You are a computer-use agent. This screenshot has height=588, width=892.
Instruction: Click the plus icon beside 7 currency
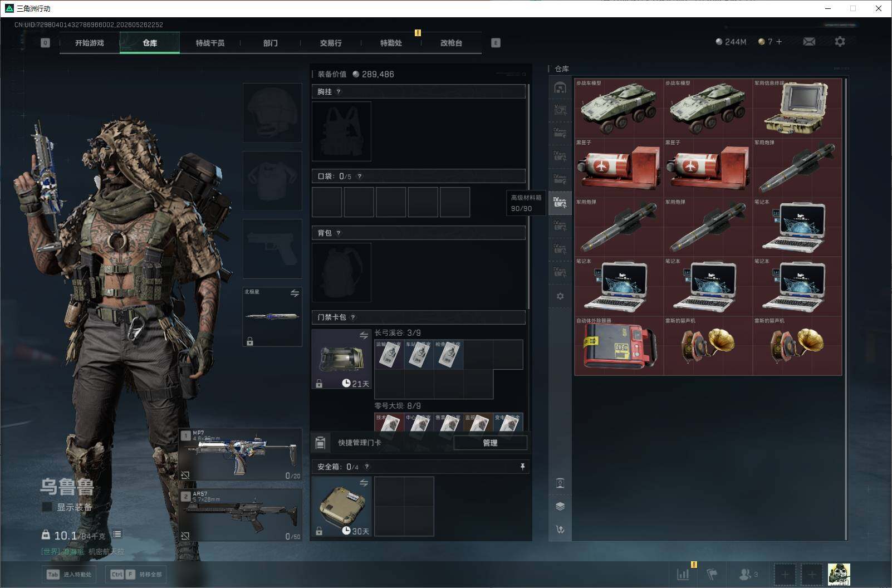779,42
